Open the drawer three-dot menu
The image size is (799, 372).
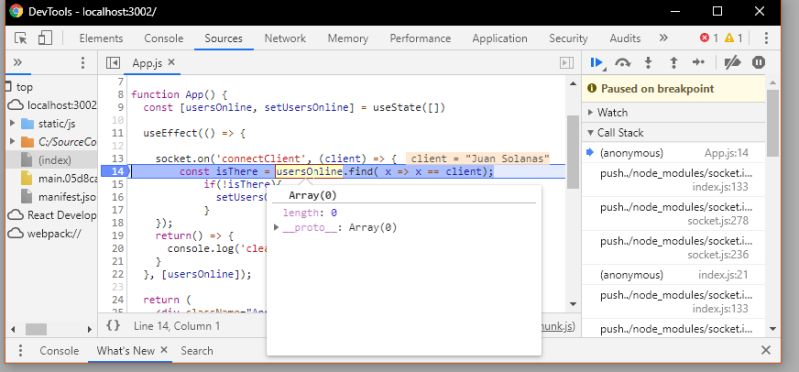click(x=20, y=351)
